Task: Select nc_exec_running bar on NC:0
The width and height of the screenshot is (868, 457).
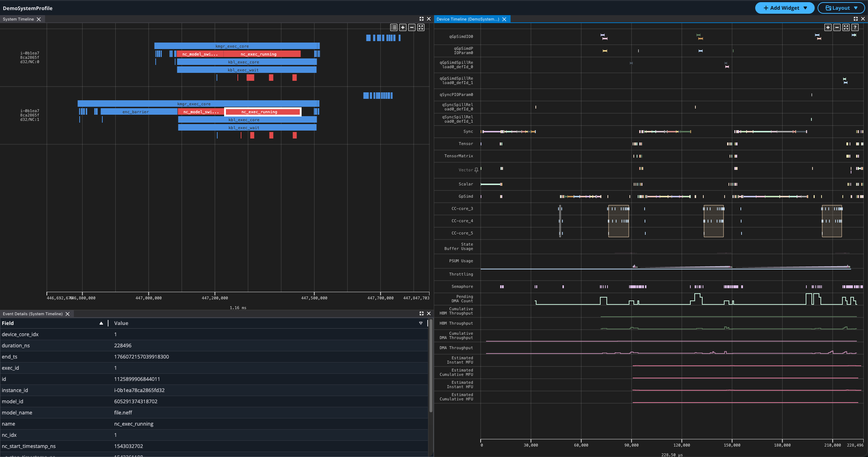Action: (262, 54)
